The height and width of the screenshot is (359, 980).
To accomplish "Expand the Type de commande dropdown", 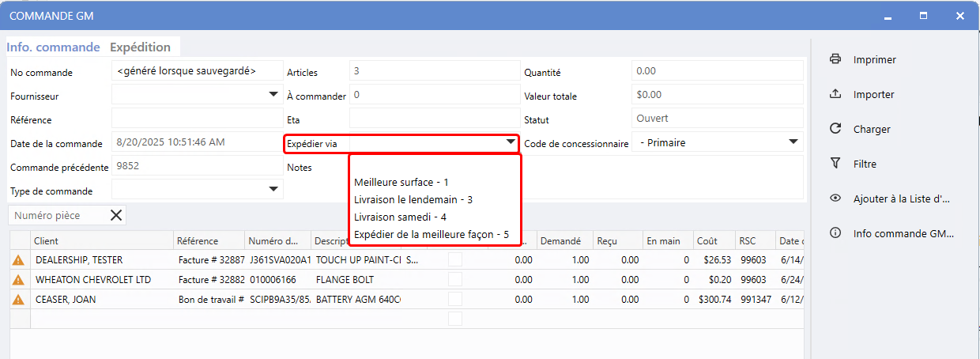I will (x=273, y=191).
